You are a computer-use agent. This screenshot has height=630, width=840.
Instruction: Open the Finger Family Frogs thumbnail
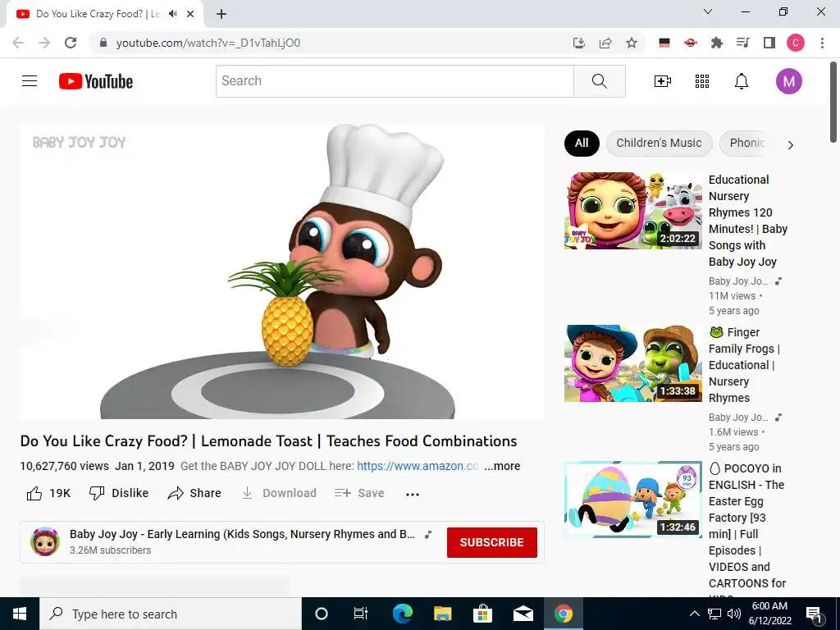point(632,363)
